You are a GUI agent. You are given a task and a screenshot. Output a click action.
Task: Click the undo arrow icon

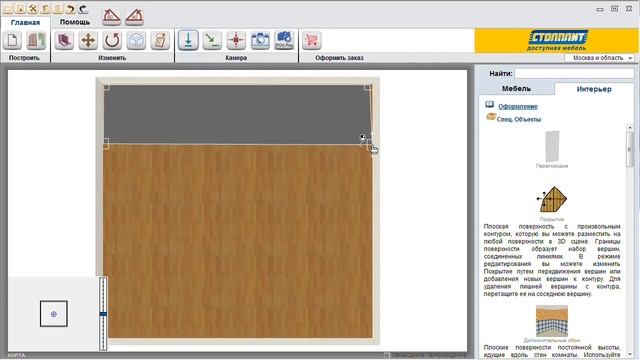click(x=70, y=8)
